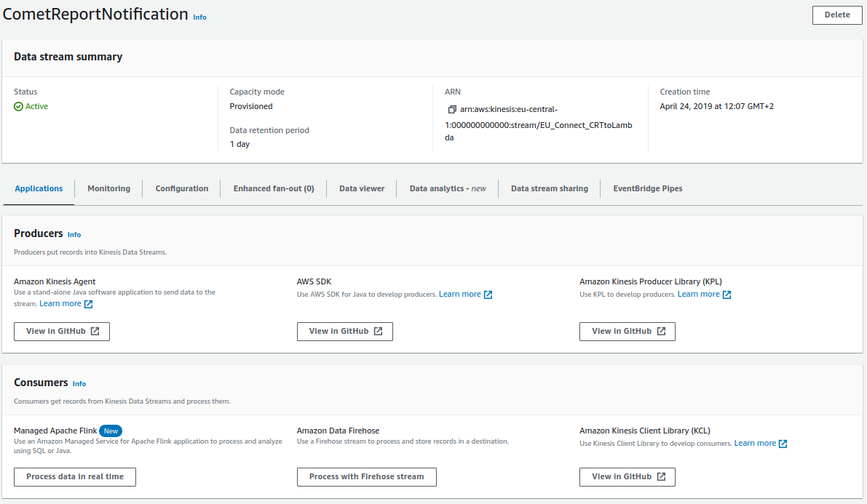
Task: Click the '1 day' retention period value
Action: [x=240, y=144]
